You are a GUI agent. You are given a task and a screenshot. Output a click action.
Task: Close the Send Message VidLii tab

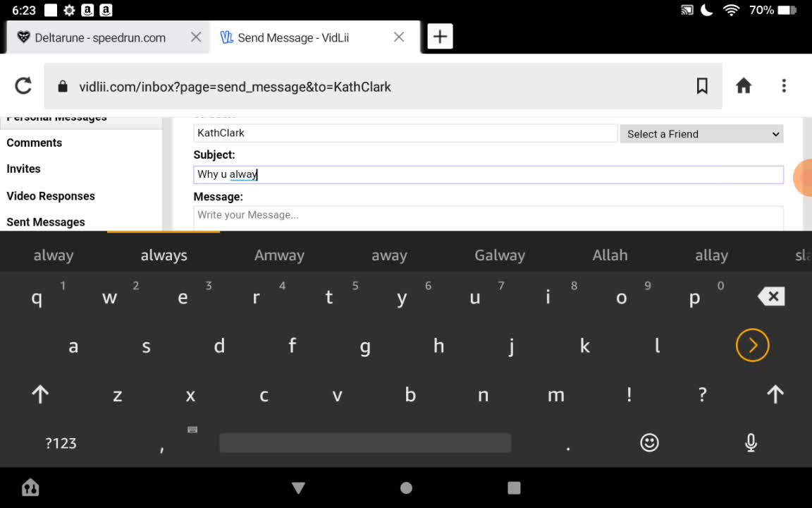coord(399,37)
